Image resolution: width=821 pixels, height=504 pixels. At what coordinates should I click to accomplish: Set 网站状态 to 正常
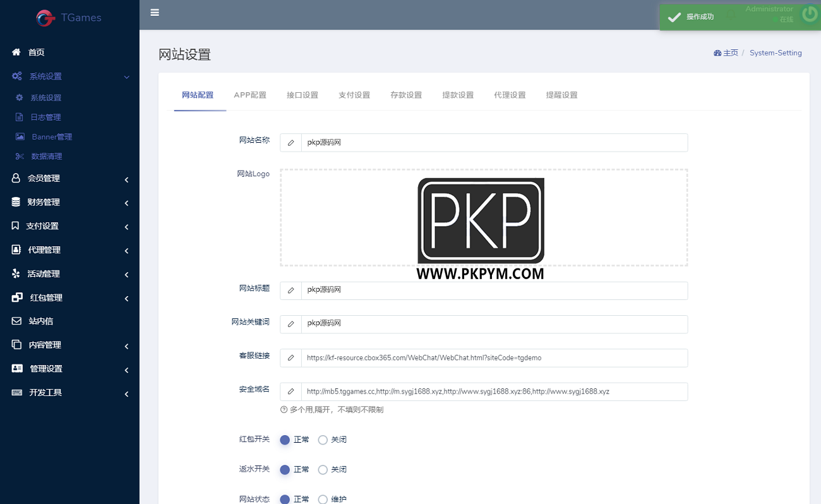coord(285,499)
